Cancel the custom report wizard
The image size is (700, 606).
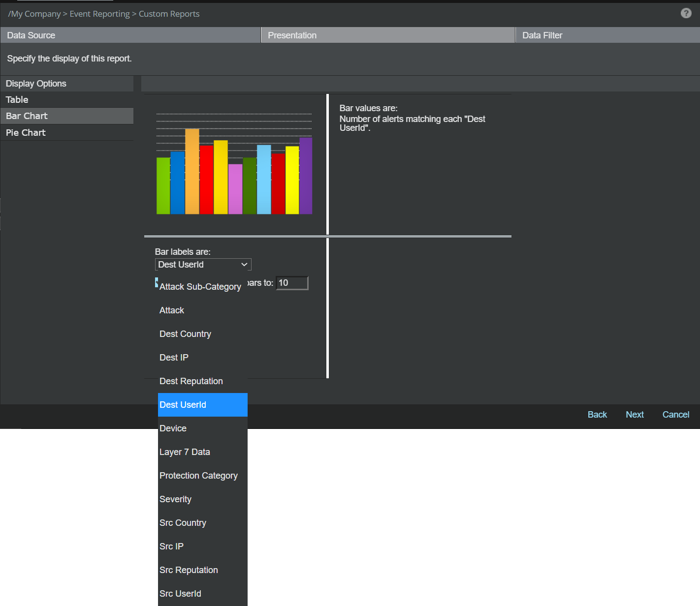675,415
